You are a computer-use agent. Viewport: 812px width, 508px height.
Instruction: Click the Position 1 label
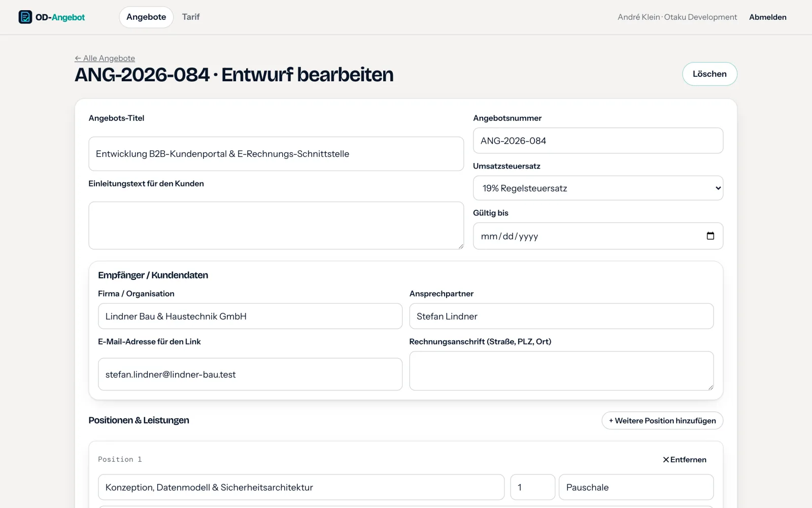point(120,459)
